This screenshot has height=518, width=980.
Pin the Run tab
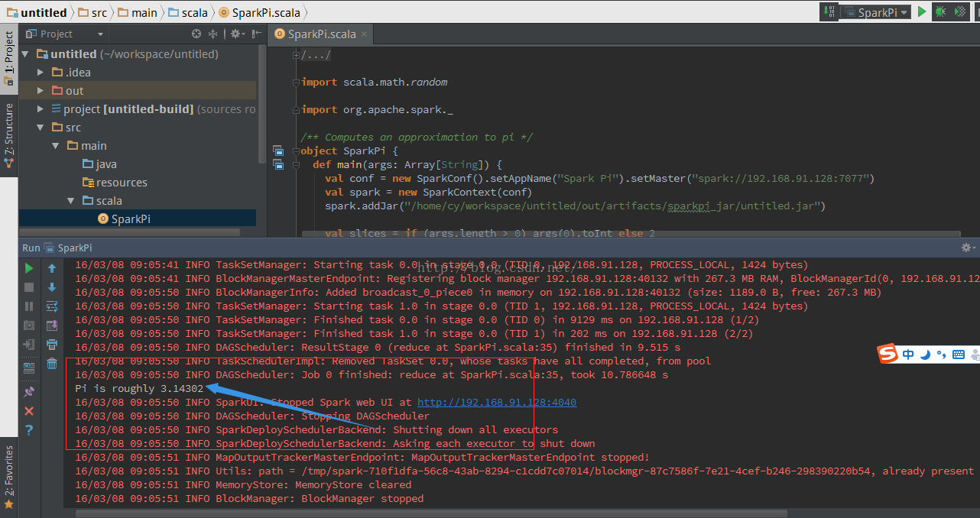click(29, 391)
